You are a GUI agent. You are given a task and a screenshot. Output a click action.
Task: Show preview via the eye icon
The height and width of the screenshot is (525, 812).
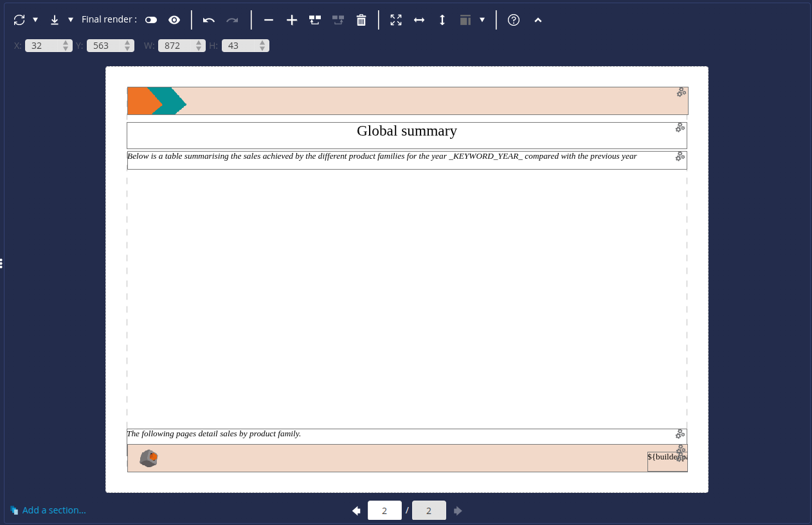(x=174, y=20)
